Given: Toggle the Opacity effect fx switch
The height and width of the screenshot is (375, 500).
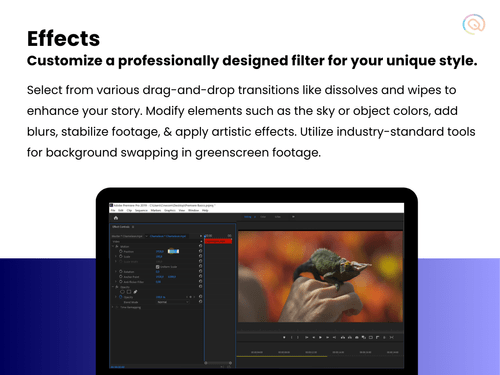Looking at the screenshot, I should (117, 287).
